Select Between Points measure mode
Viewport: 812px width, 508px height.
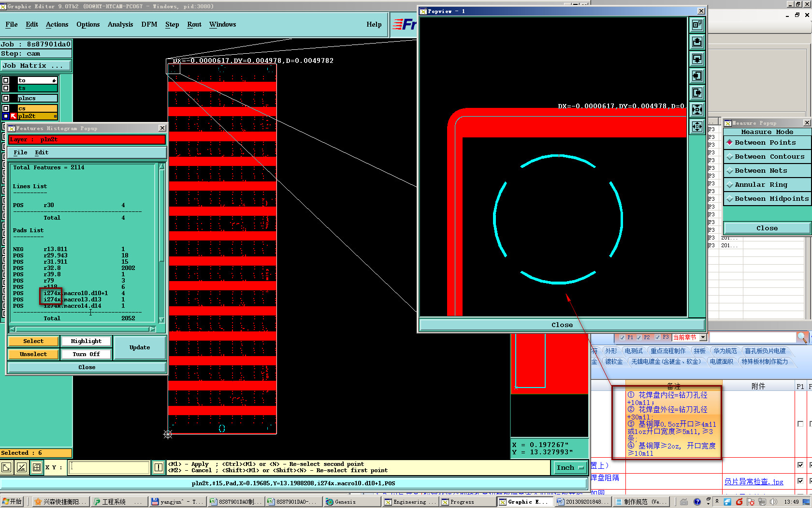pyautogui.click(x=767, y=143)
